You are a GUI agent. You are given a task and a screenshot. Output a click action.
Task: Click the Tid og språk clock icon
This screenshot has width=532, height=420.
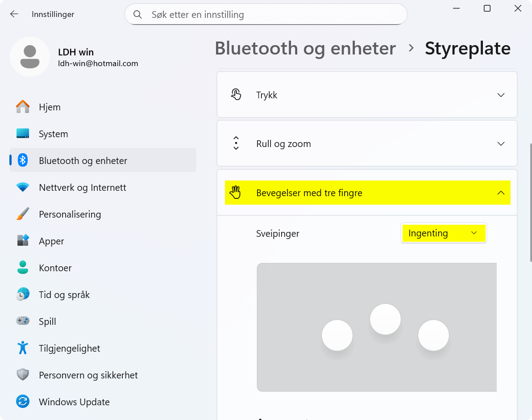(22, 294)
